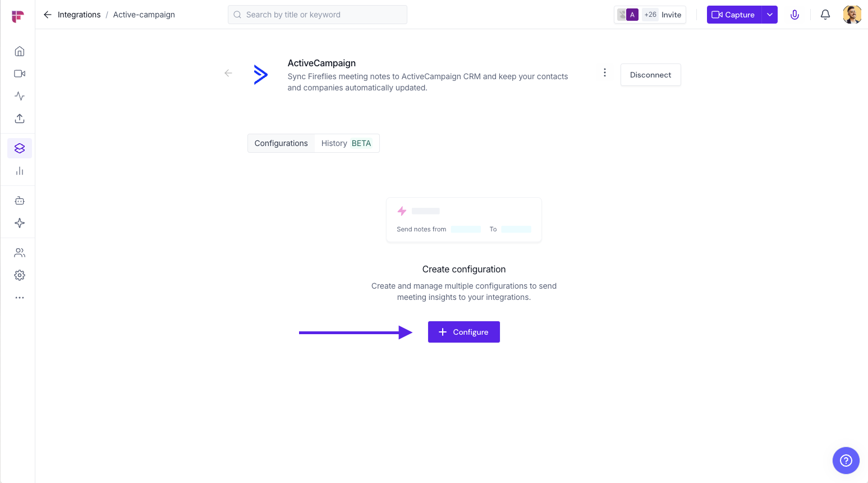Click the notifications bell icon
Screen dimensions: 868x483
(825, 15)
